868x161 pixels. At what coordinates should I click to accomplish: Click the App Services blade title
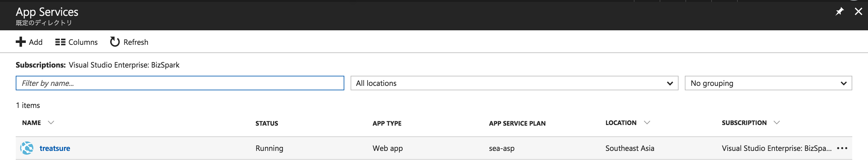47,12
